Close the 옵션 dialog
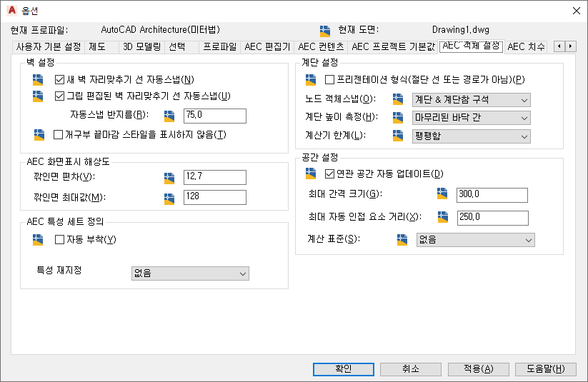The height and width of the screenshot is (382, 588). 577,11
